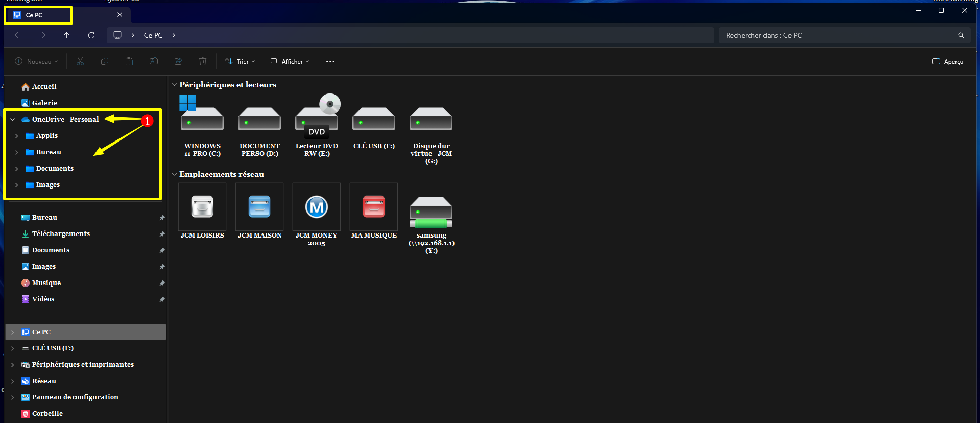Image resolution: width=980 pixels, height=423 pixels.
Task: Click the Delete trash icon
Action: pyautogui.click(x=203, y=61)
